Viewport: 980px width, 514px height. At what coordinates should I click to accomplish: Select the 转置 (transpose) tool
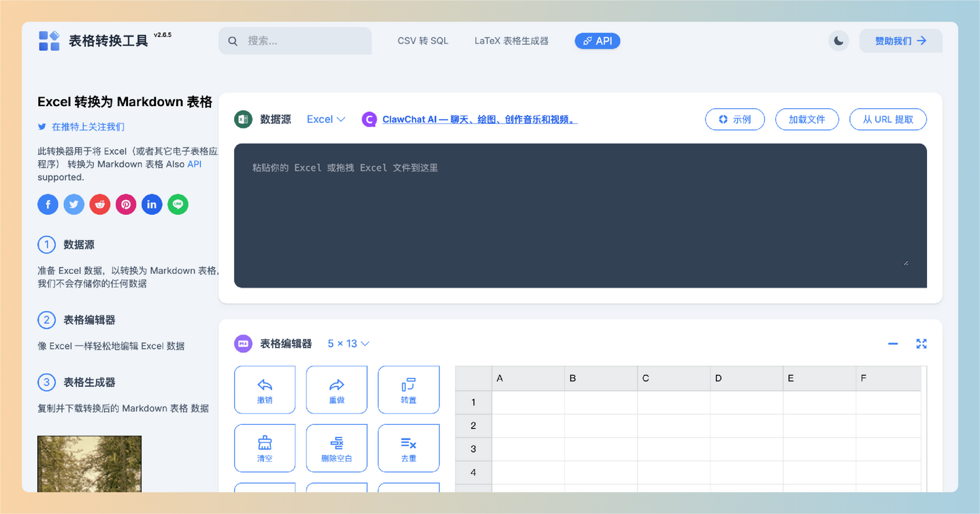[x=408, y=389]
